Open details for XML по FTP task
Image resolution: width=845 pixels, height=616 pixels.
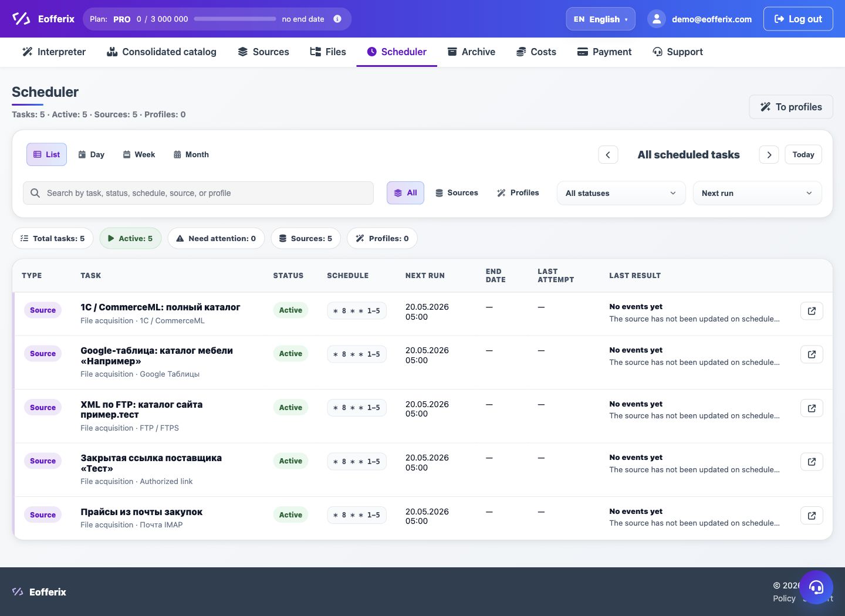[812, 408]
